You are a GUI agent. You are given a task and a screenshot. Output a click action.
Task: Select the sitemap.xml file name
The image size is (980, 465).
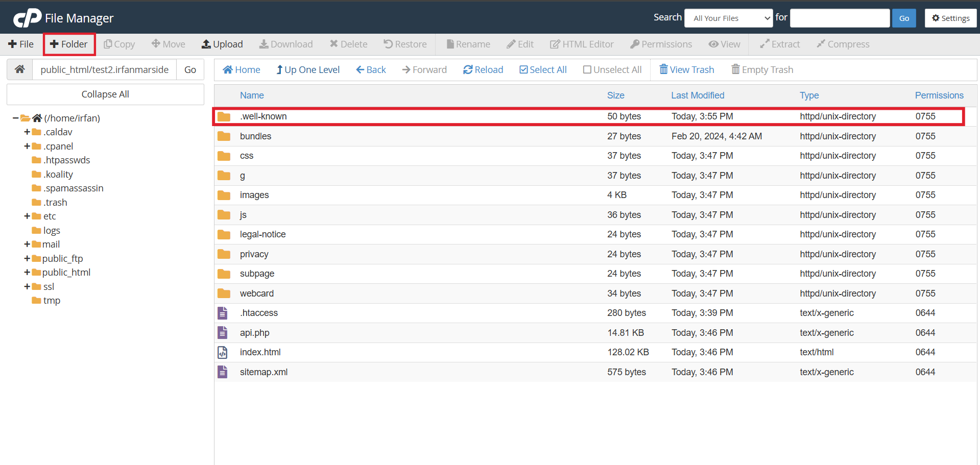coord(264,372)
